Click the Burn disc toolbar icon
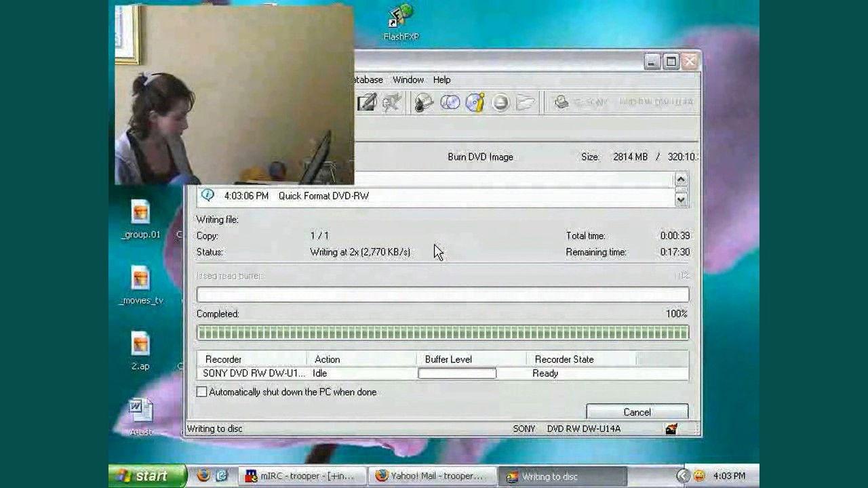Viewport: 868px width, 488px height. pos(425,102)
